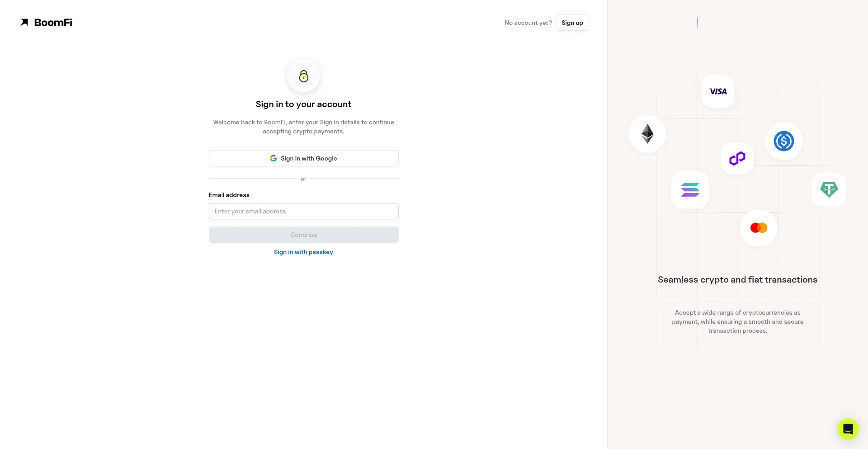The height and width of the screenshot is (449, 868).
Task: Open the chat support widget
Action: [x=848, y=429]
